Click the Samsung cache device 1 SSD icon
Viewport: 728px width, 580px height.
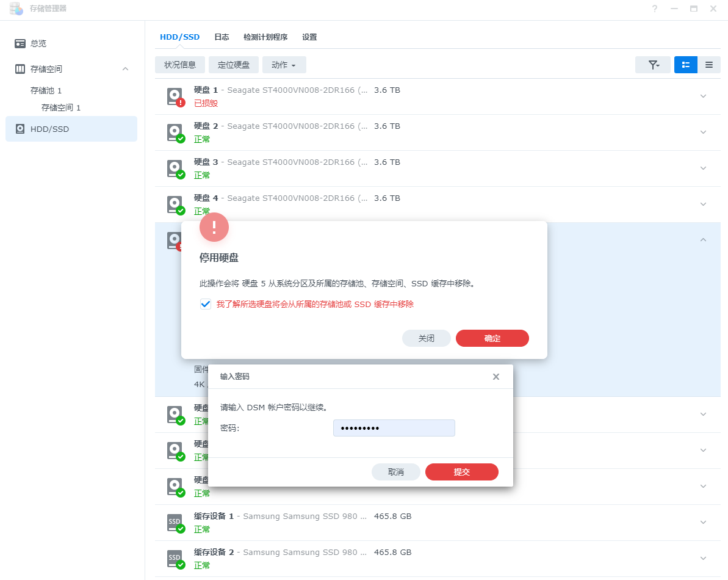[x=175, y=523]
